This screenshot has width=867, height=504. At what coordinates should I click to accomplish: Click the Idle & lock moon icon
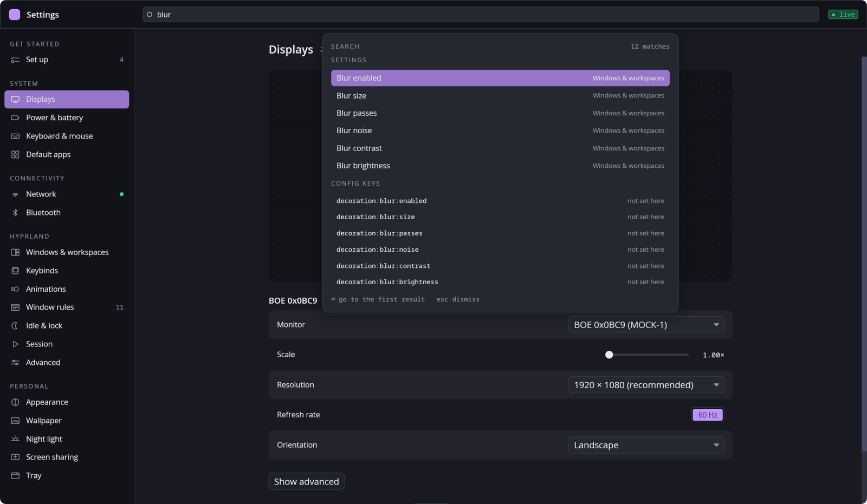(15, 326)
